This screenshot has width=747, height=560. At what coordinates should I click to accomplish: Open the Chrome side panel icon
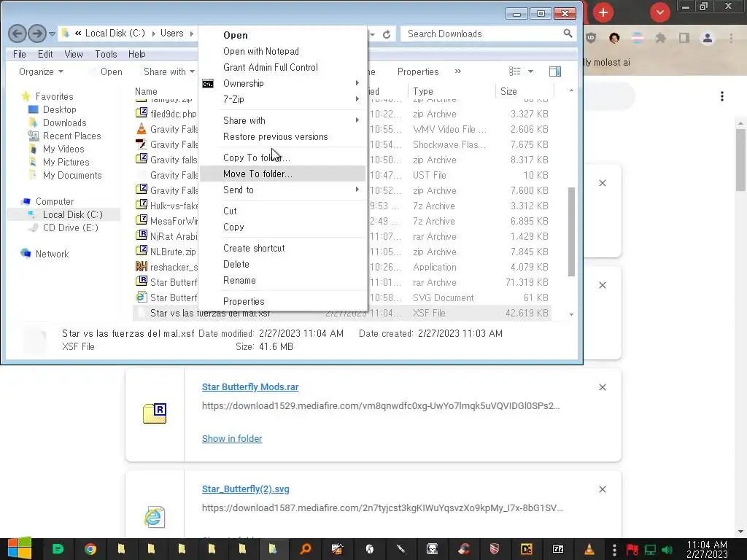point(684,38)
